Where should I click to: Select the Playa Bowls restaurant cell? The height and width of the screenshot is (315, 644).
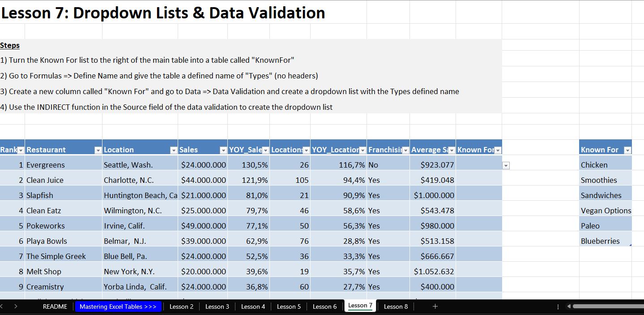tap(64, 241)
